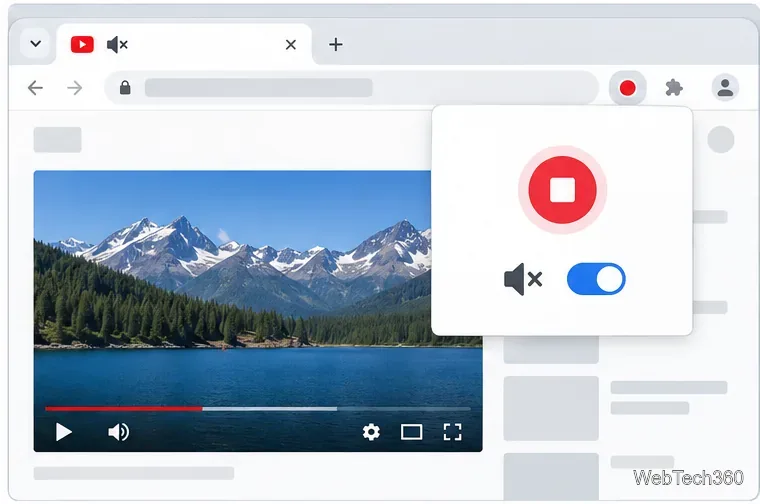Click the round avatar on page
The height and width of the screenshot is (504, 760).
coord(721,140)
